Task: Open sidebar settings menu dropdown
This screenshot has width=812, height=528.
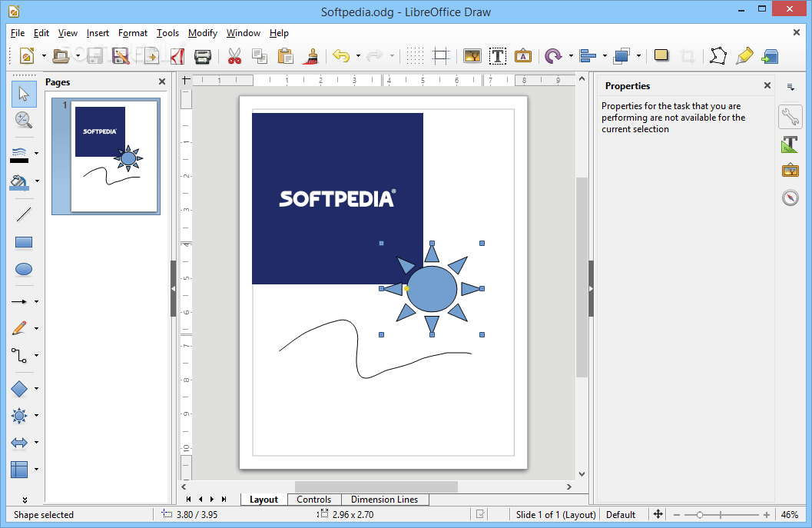Action: tap(790, 87)
